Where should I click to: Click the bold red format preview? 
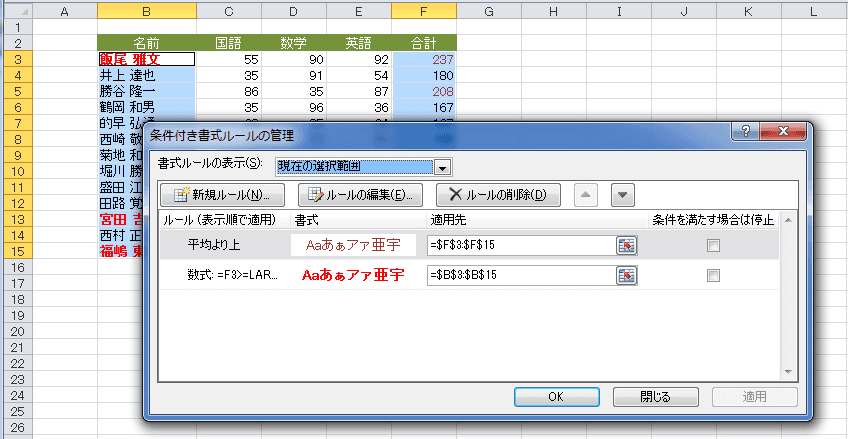(x=355, y=275)
